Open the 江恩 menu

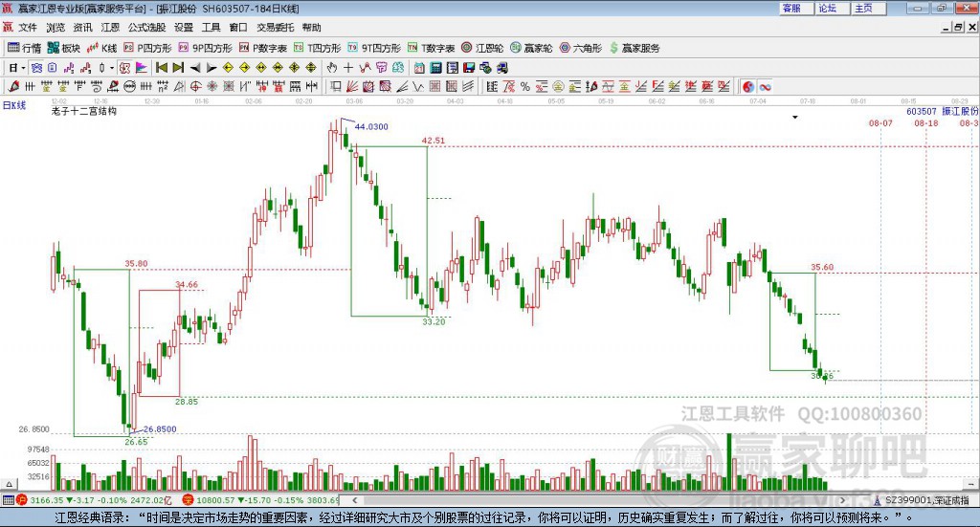[x=110, y=28]
